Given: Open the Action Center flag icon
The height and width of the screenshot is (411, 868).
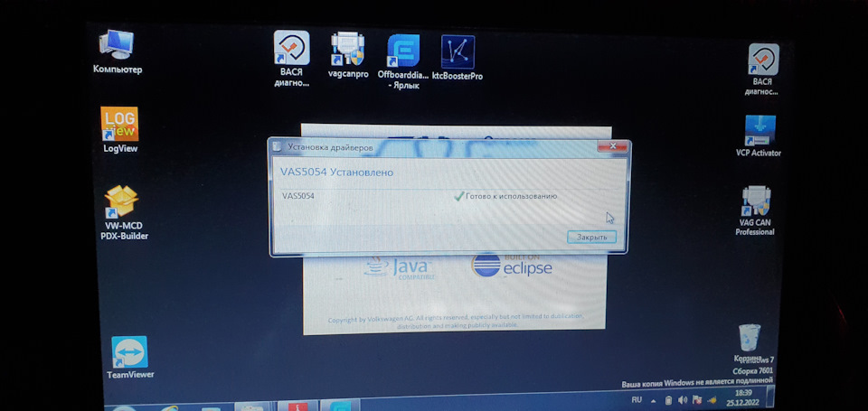Looking at the screenshot, I should pyautogui.click(x=696, y=399).
